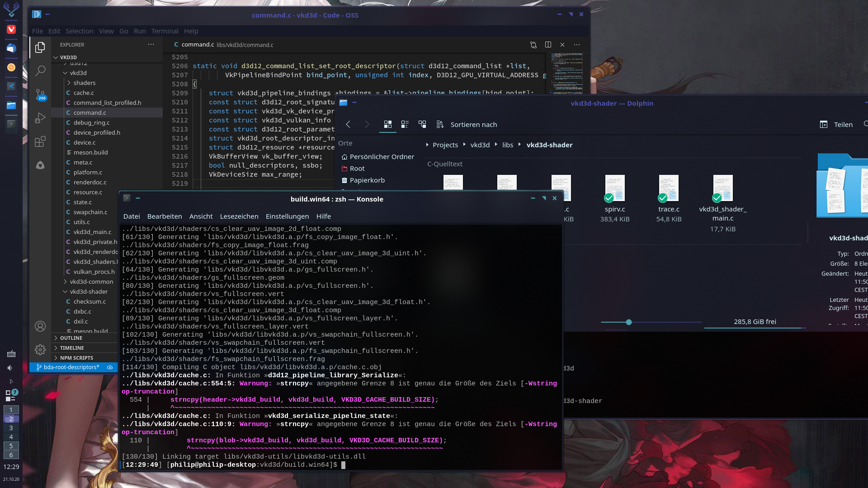Open the Search view in activity bar
Image resolution: width=868 pixels, height=488 pixels.
click(x=40, y=70)
